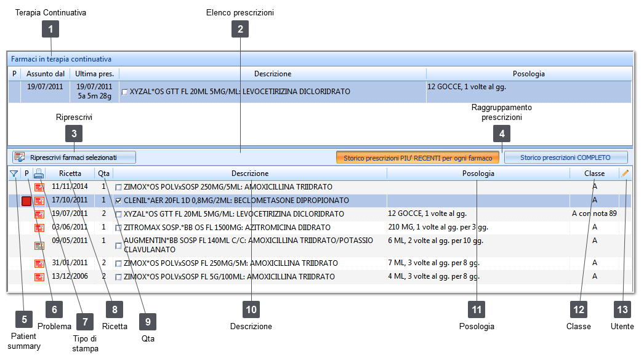Click date 03/06/2011 in Ricetta column

coord(70,227)
